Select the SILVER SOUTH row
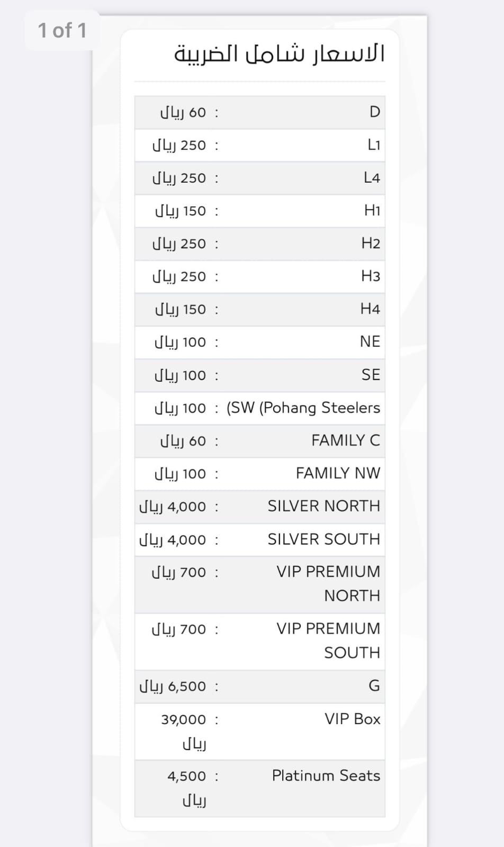The width and height of the screenshot is (504, 847). point(259,539)
